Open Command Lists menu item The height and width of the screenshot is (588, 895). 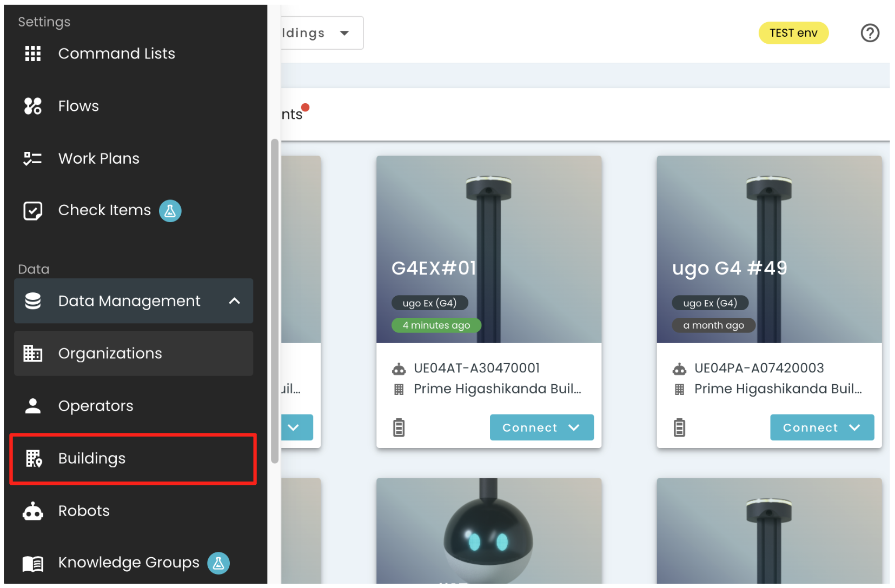point(134,54)
